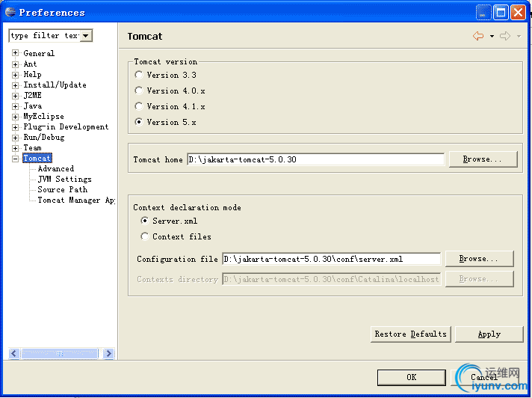The height and width of the screenshot is (398, 532).
Task: Click the tree horizontal scrollbar thumb
Action: [x=60, y=354]
